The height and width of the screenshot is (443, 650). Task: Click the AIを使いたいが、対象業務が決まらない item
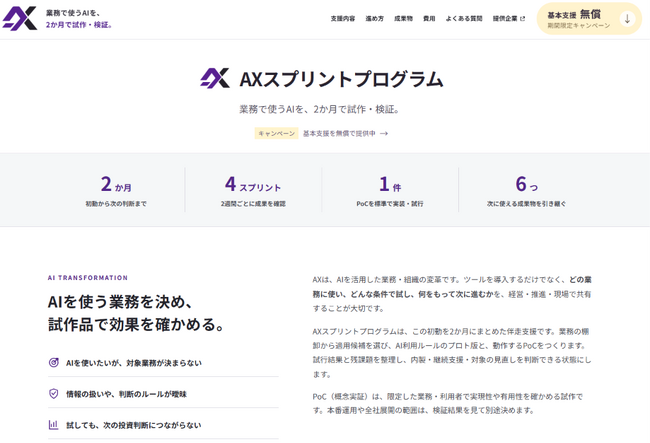163,363
